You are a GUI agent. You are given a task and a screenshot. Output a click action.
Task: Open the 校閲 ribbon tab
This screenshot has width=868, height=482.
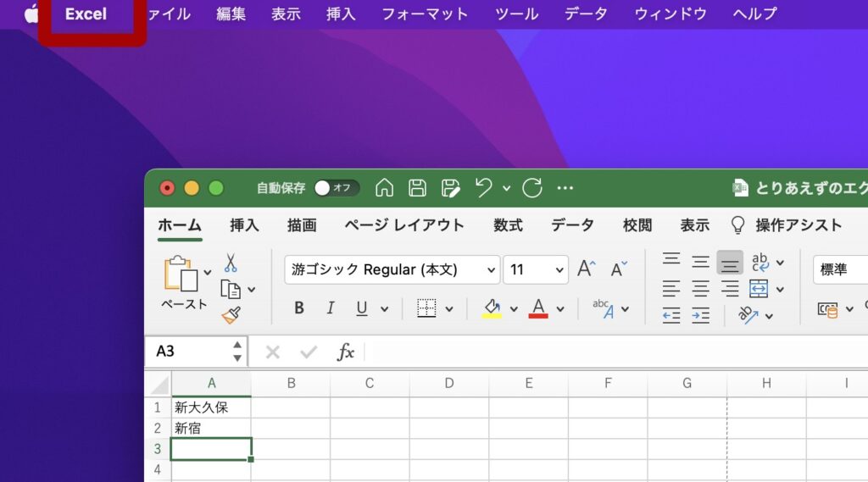(x=637, y=225)
